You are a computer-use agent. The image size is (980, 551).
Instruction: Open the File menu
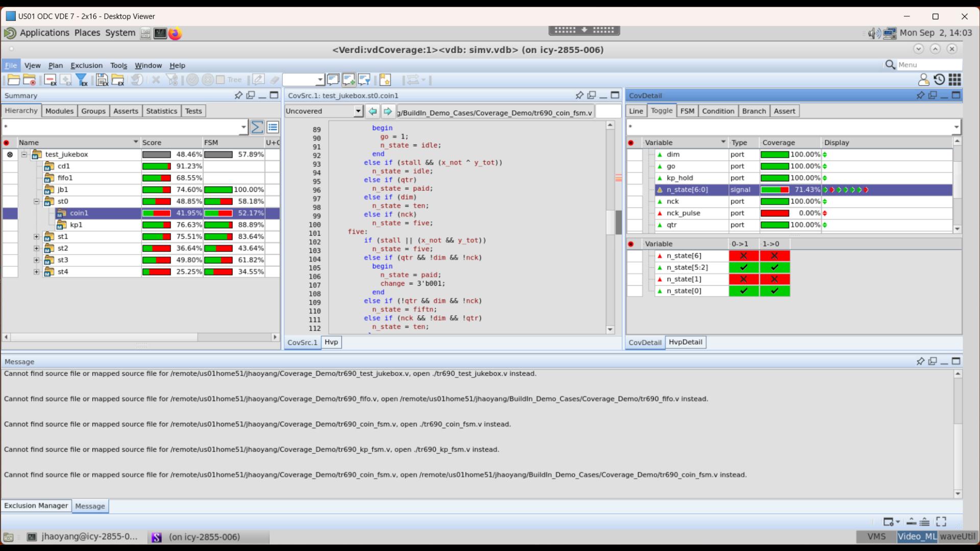click(x=11, y=65)
